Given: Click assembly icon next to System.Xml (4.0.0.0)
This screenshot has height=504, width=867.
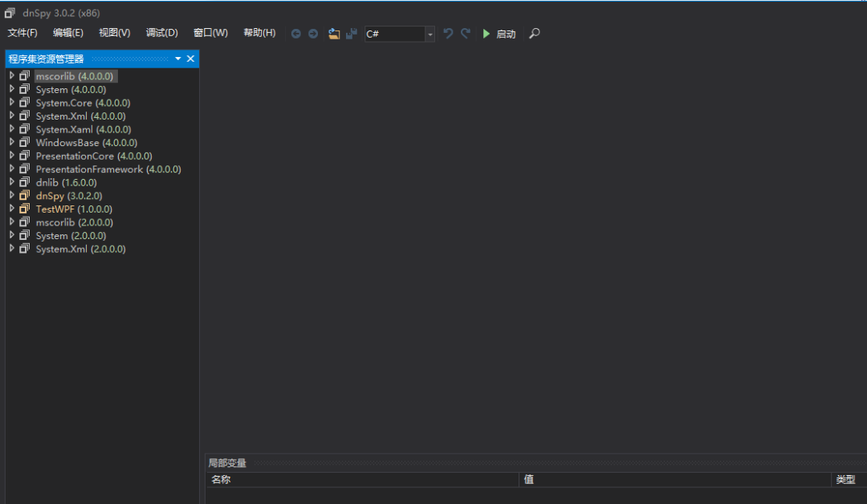Looking at the screenshot, I should [24, 116].
